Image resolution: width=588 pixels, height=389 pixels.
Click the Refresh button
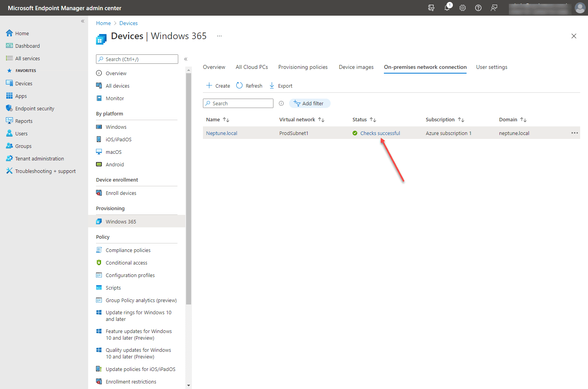[x=249, y=86]
